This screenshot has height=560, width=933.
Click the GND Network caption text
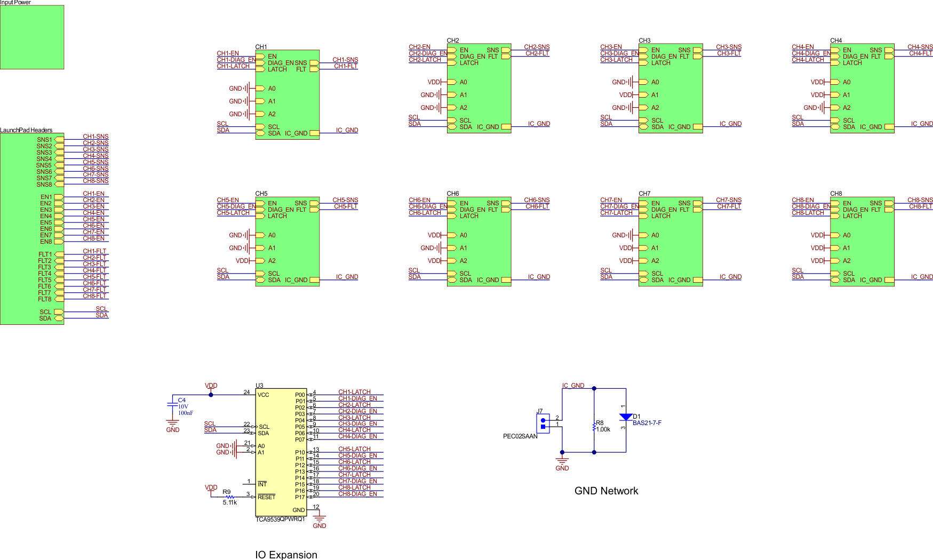click(x=606, y=491)
